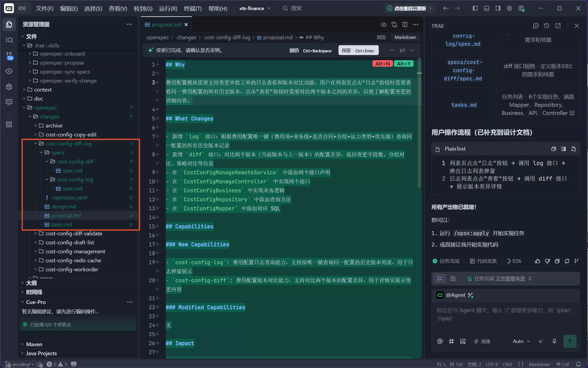Click the microphone voice input icon
Image resolution: width=588 pixels, height=368 pixels.
point(554,341)
